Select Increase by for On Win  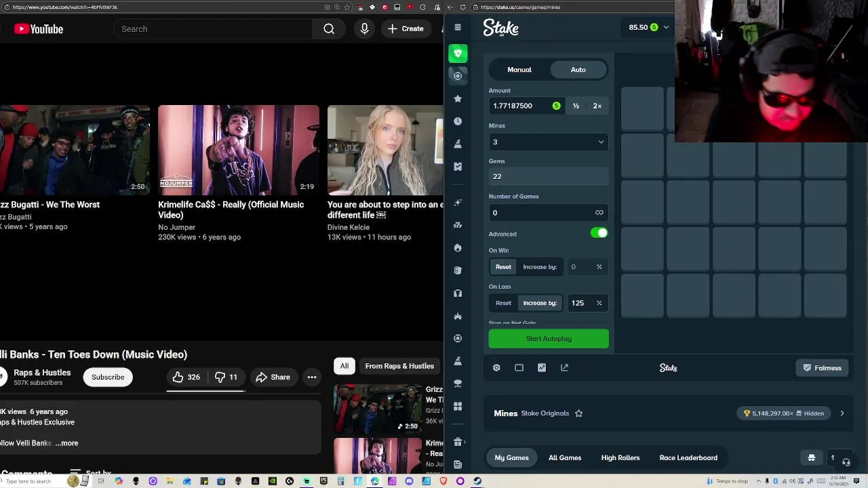540,267
